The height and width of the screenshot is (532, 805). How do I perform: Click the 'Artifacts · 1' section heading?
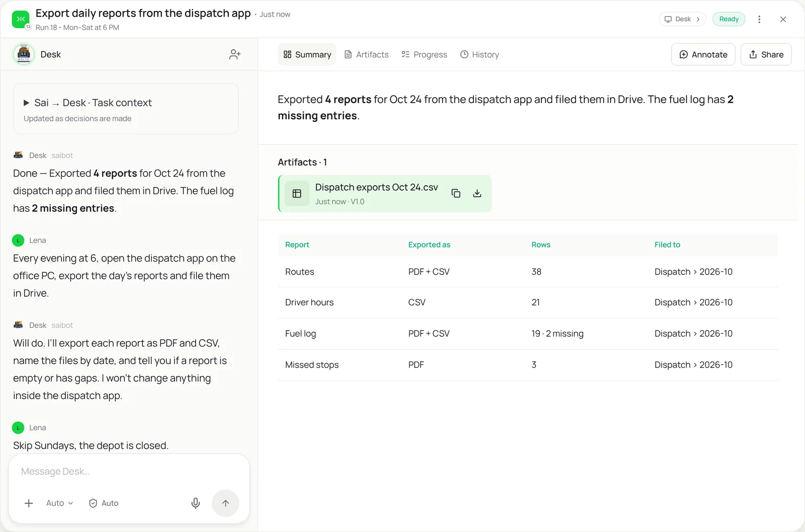pos(302,162)
